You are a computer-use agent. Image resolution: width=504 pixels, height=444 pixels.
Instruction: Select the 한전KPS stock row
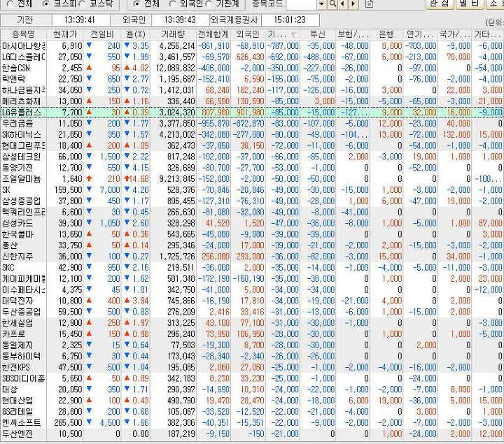252,368
